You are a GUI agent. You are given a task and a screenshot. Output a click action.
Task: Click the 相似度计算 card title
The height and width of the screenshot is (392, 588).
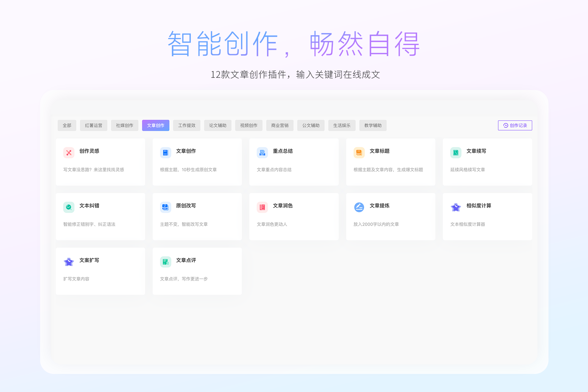(x=479, y=206)
